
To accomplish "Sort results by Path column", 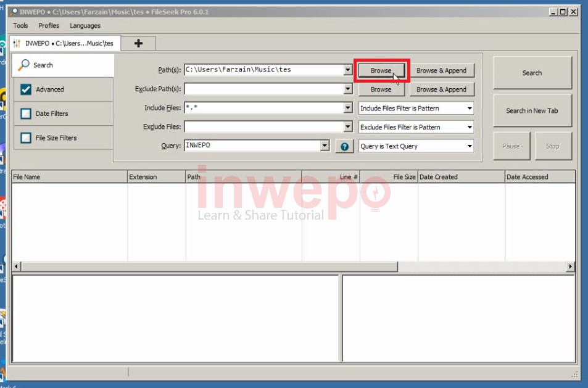I will point(244,176).
